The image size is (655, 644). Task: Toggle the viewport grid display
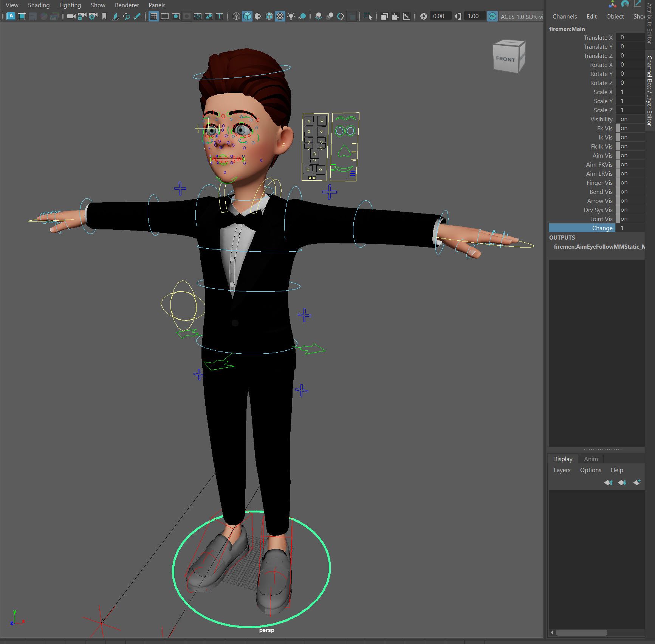click(x=153, y=16)
